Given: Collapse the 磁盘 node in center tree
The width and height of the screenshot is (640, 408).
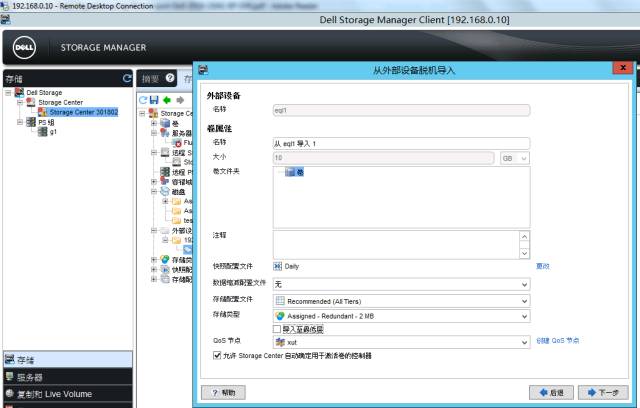Looking at the screenshot, I should click(154, 191).
